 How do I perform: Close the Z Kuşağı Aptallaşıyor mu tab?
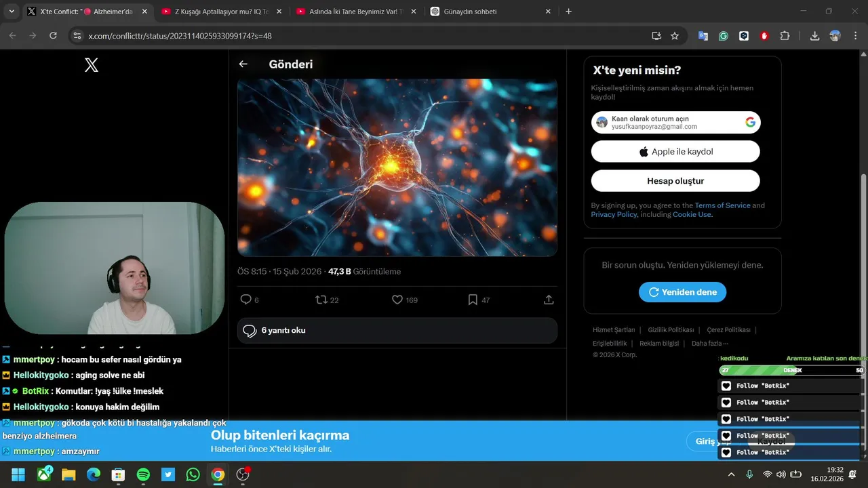pos(279,12)
